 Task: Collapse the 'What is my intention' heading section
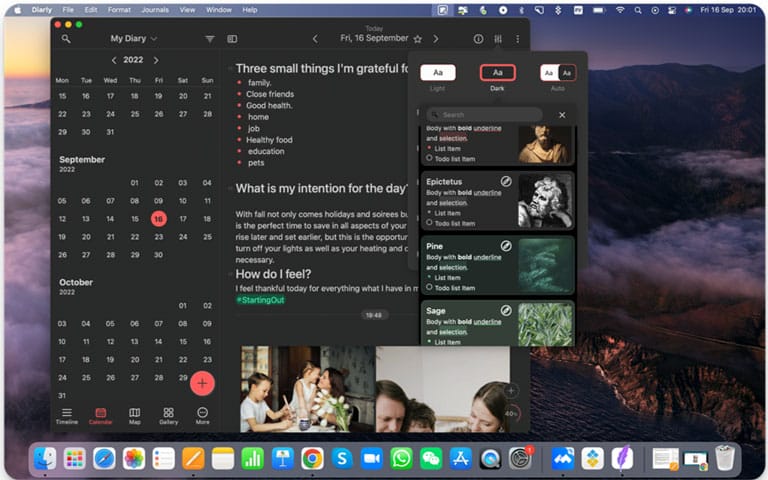(230, 188)
